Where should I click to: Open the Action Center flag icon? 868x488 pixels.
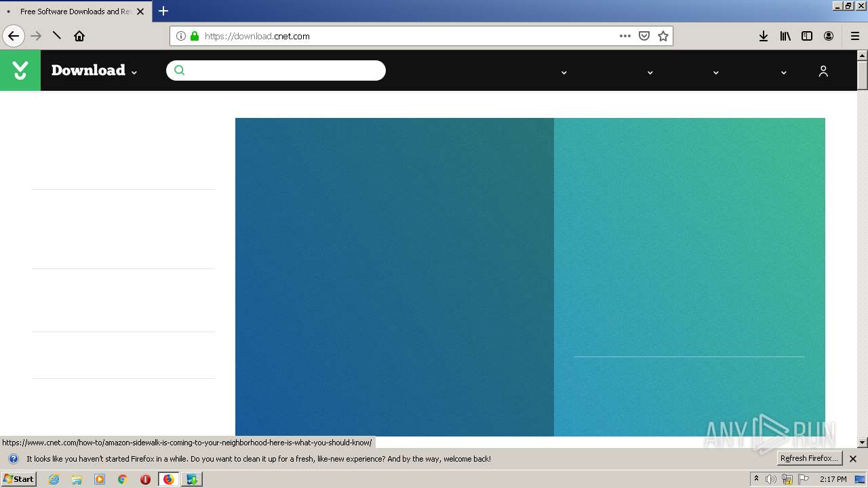(804, 479)
